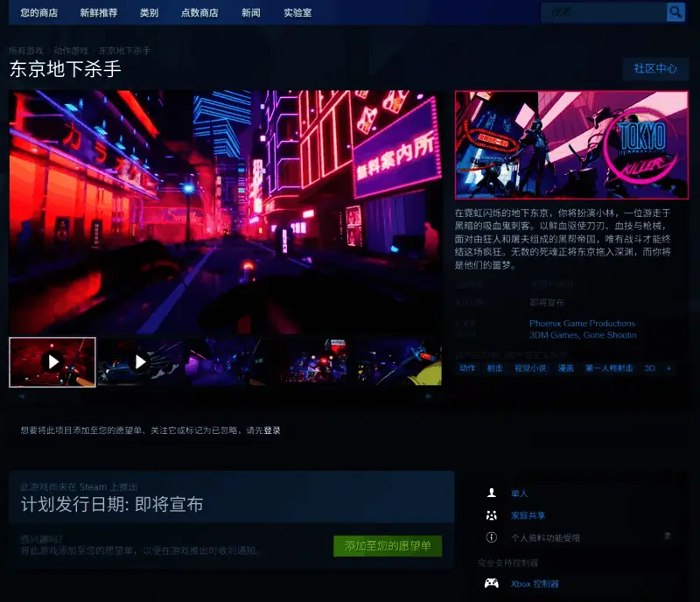Click the info icon beside 个人资料功能受限
This screenshot has width=700, height=602.
[x=491, y=537]
